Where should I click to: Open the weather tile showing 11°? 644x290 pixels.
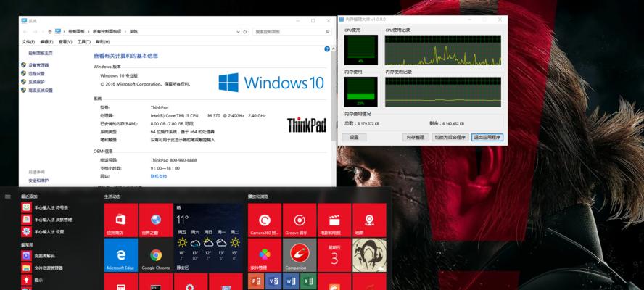(208, 237)
